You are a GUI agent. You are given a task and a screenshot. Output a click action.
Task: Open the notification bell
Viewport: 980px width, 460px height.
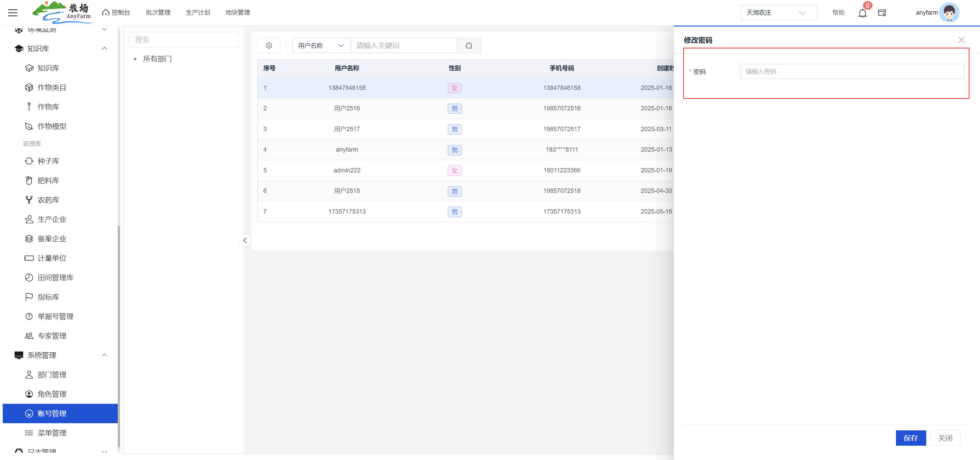click(862, 13)
